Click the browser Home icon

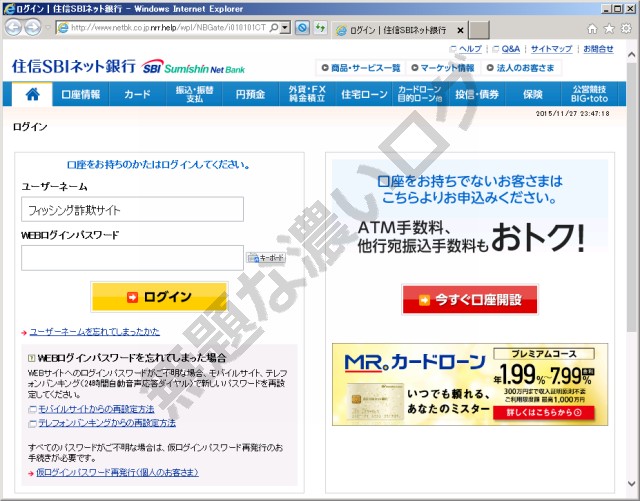(x=592, y=29)
